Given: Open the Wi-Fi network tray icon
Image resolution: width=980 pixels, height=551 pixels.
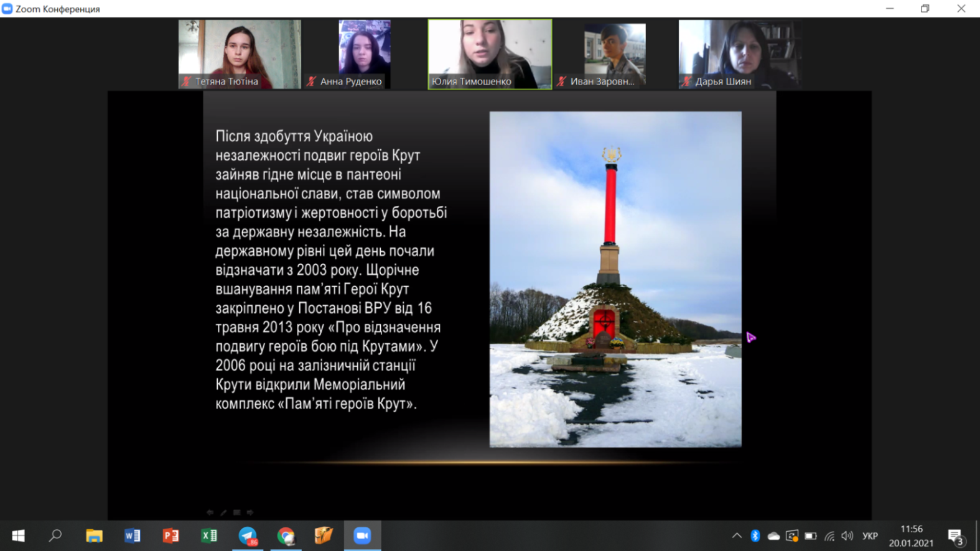Looking at the screenshot, I should (829, 535).
